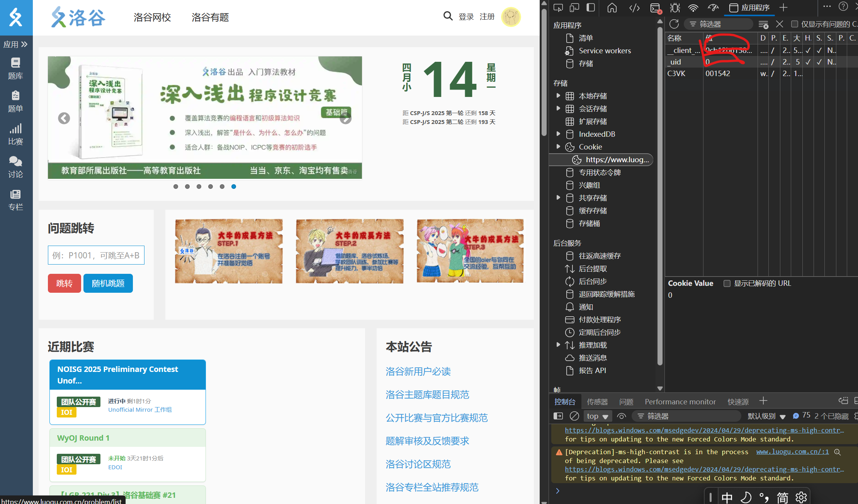This screenshot has height=504, width=858.
Task: Open the Network panel wifi icon
Action: pos(693,8)
